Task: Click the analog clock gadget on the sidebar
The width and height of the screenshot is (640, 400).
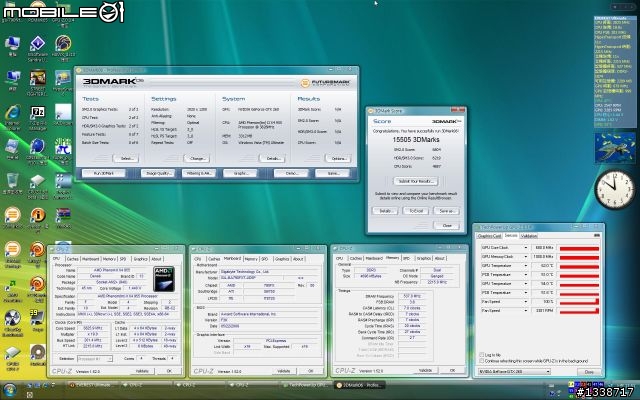Action: [x=615, y=189]
